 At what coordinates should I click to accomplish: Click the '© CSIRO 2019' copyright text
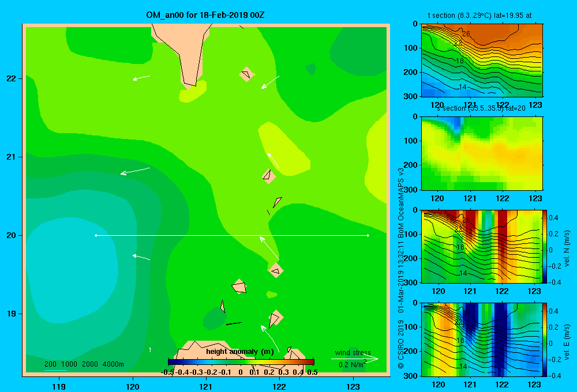pyautogui.click(x=401, y=344)
